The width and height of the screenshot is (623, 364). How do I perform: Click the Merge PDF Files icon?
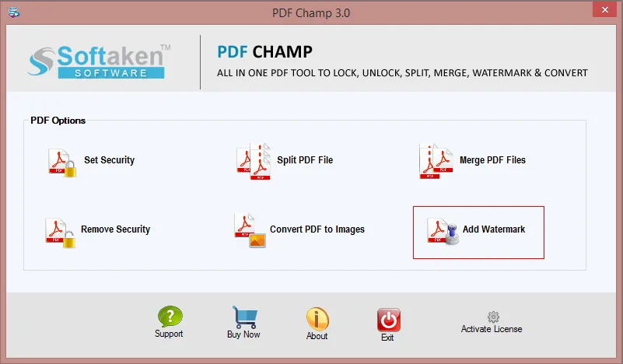coord(436,161)
